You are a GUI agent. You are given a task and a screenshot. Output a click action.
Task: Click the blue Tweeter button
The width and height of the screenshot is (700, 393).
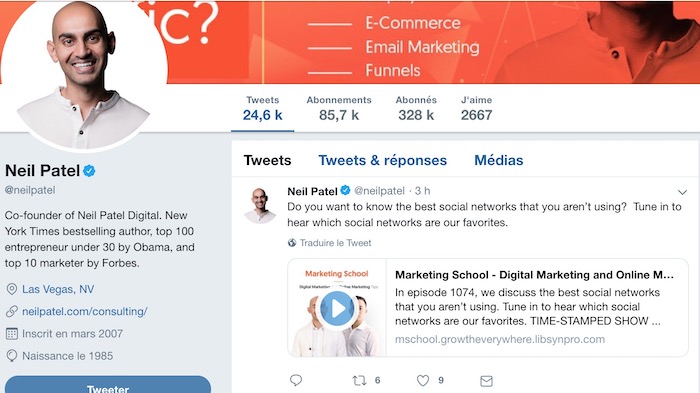point(108,385)
